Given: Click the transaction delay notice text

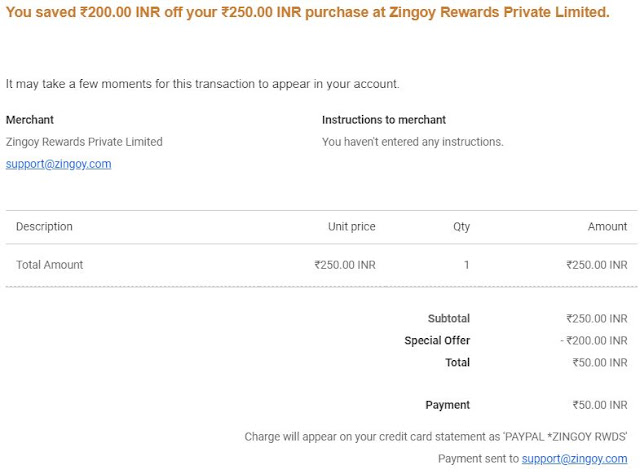Looking at the screenshot, I should click(x=202, y=84).
